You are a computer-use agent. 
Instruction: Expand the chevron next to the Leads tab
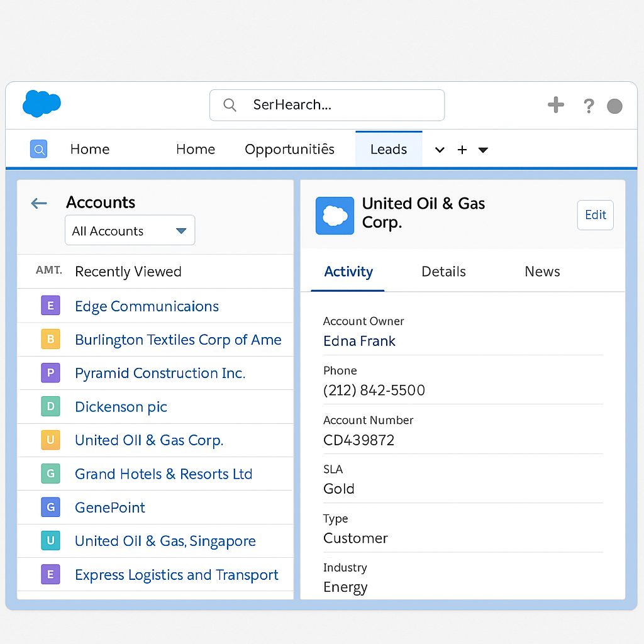point(440,150)
